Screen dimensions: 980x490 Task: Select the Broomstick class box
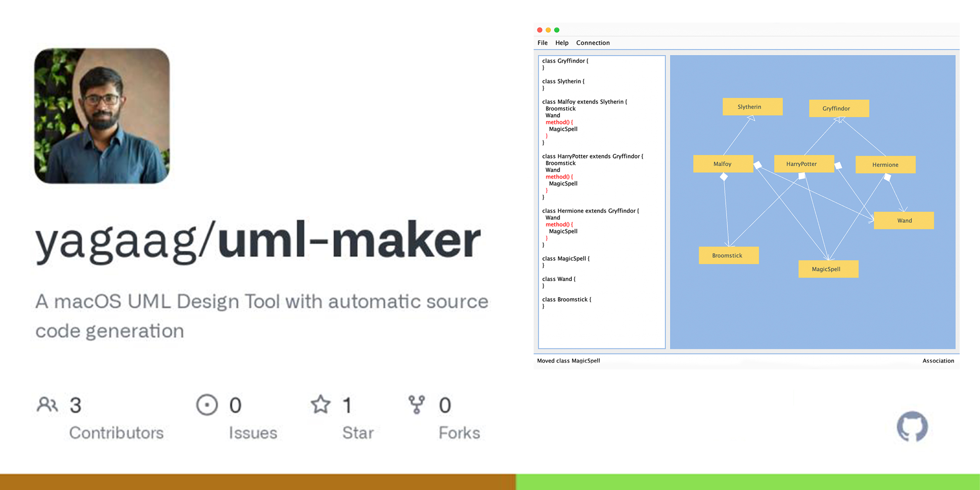728,255
